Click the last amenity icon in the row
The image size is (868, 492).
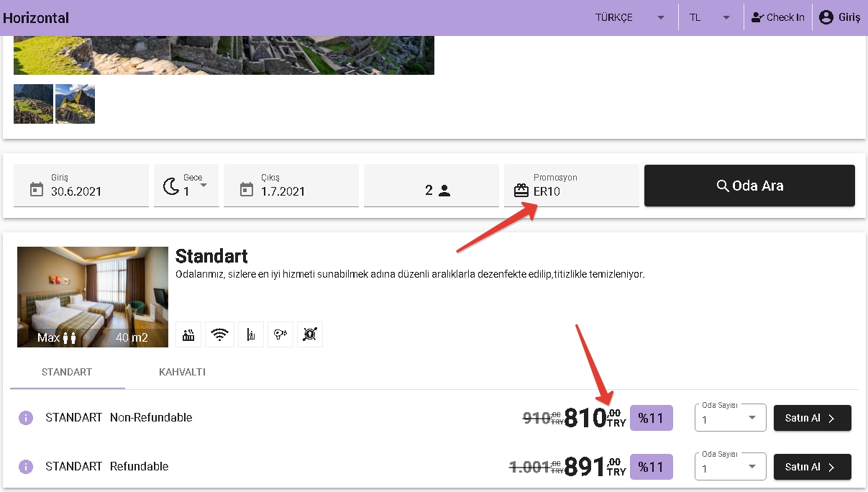[x=310, y=334]
